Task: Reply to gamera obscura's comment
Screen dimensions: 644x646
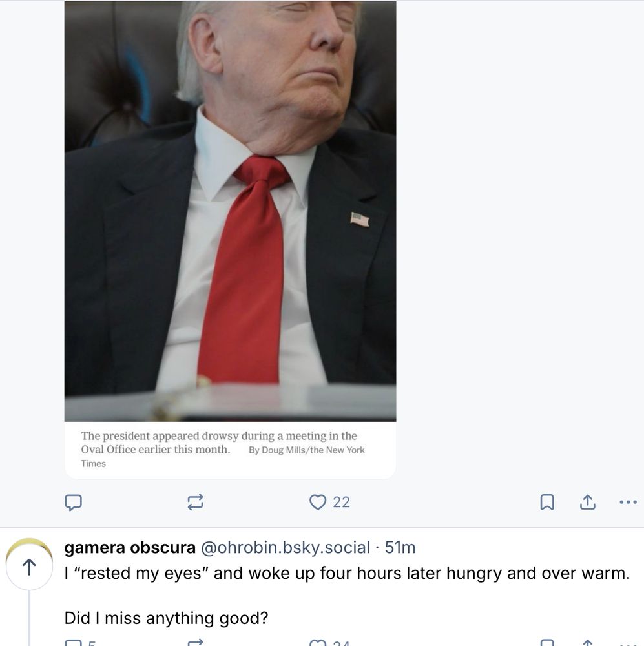Action: (x=74, y=643)
